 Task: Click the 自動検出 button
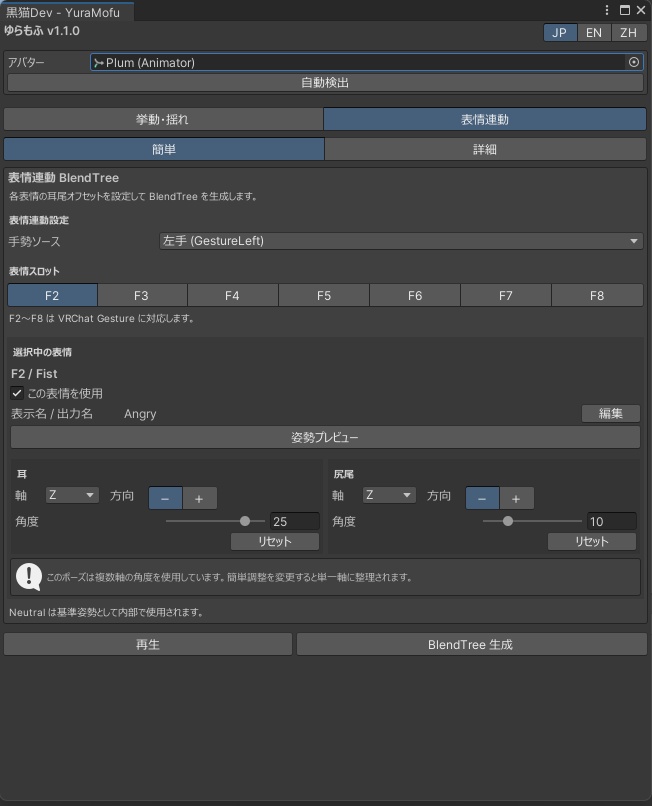tap(325, 82)
